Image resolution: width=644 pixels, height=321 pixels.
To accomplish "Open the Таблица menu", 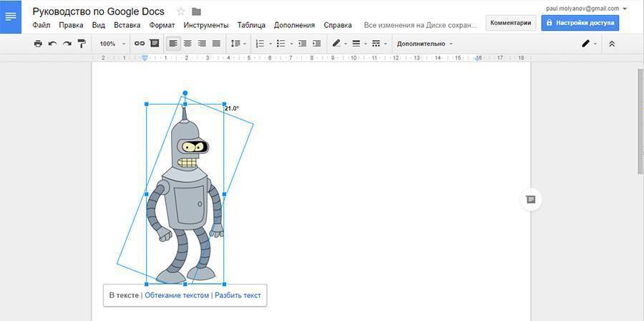I will [251, 25].
